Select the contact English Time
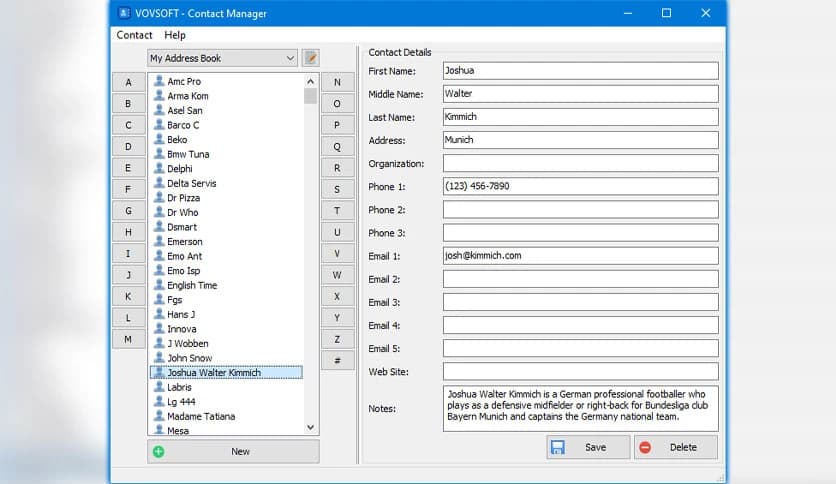The width and height of the screenshot is (836, 484). pyautogui.click(x=192, y=285)
